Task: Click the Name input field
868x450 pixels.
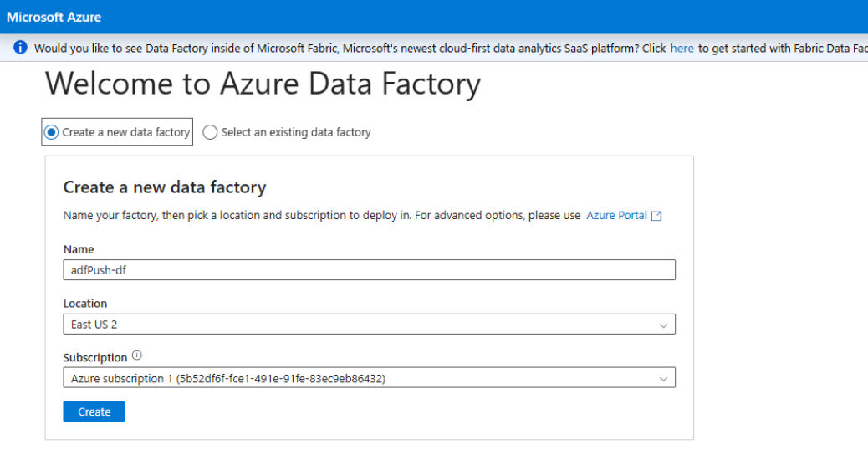Action: click(370, 270)
